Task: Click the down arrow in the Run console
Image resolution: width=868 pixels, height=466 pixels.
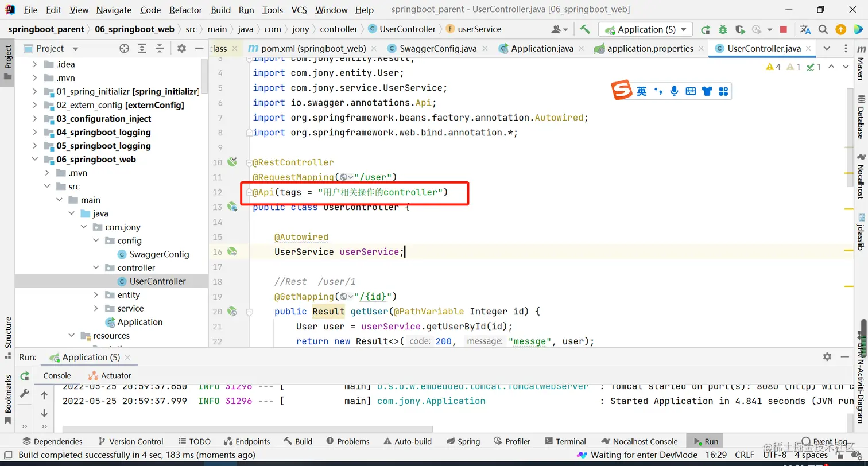Action: point(44,413)
